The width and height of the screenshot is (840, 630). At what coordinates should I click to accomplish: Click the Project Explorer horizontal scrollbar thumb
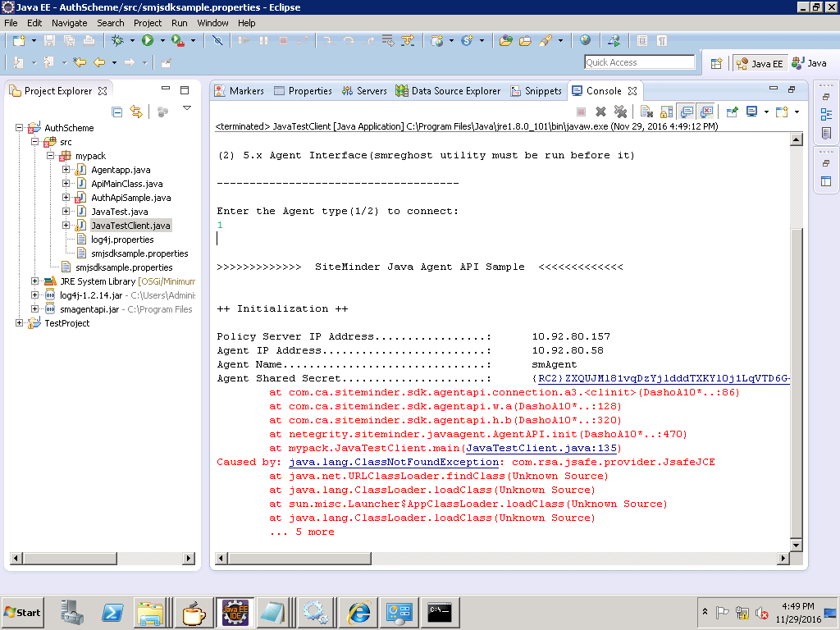pyautogui.click(x=71, y=558)
